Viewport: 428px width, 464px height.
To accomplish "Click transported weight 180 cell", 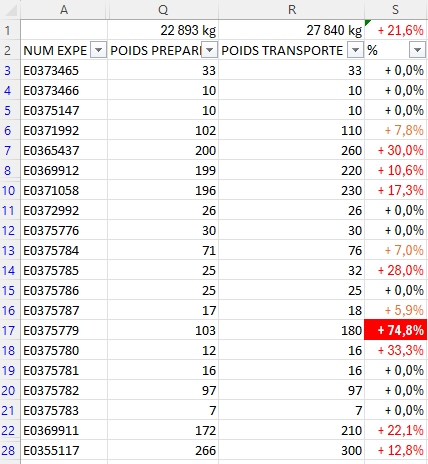I will [291, 331].
